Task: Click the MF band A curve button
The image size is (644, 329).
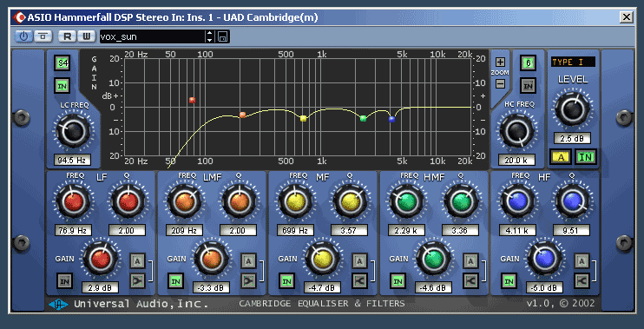Action: pyautogui.click(x=359, y=260)
